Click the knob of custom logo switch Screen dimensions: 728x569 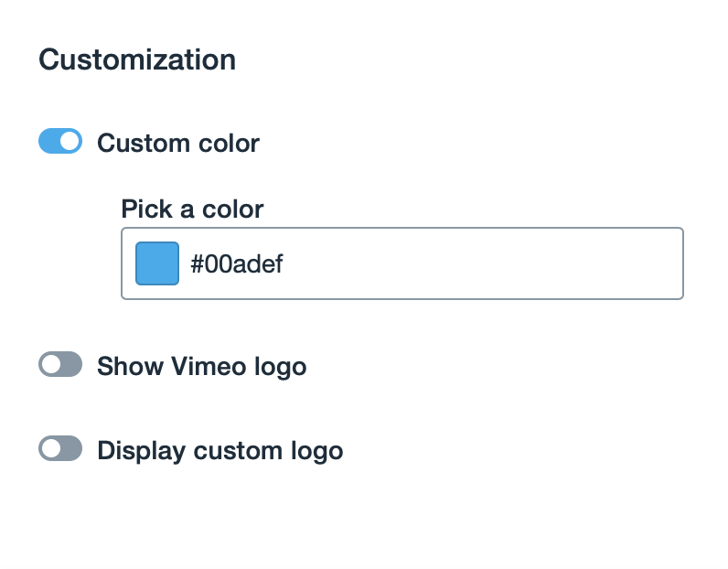point(50,449)
